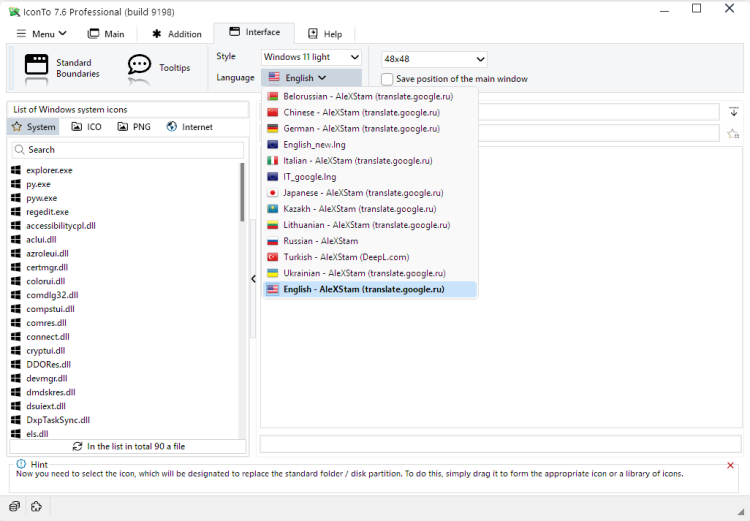The image size is (750, 521).
Task: Select regedit.exe in the system icons list
Action: click(47, 212)
